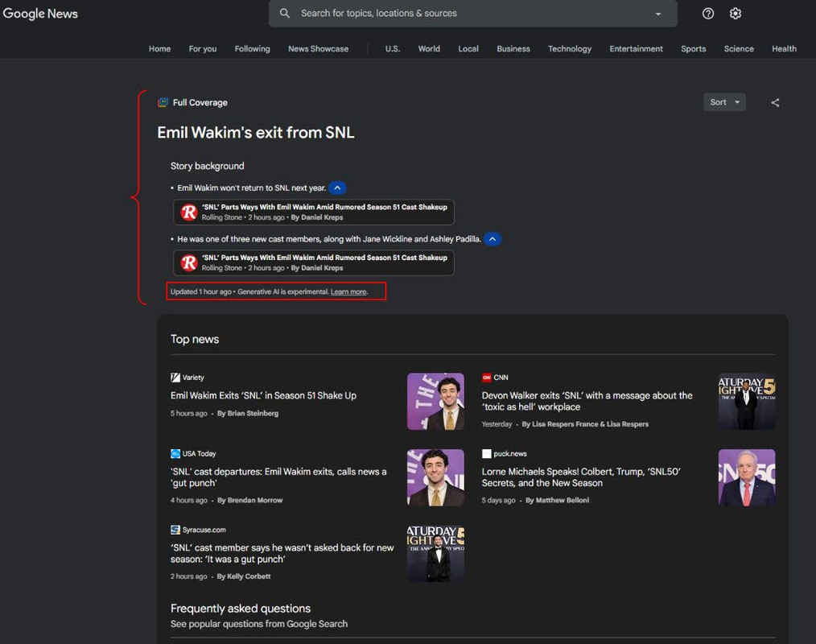The height and width of the screenshot is (644, 816).
Task: Open first Rolling Stone 'SNL Parts Ways' card
Action: (313, 212)
